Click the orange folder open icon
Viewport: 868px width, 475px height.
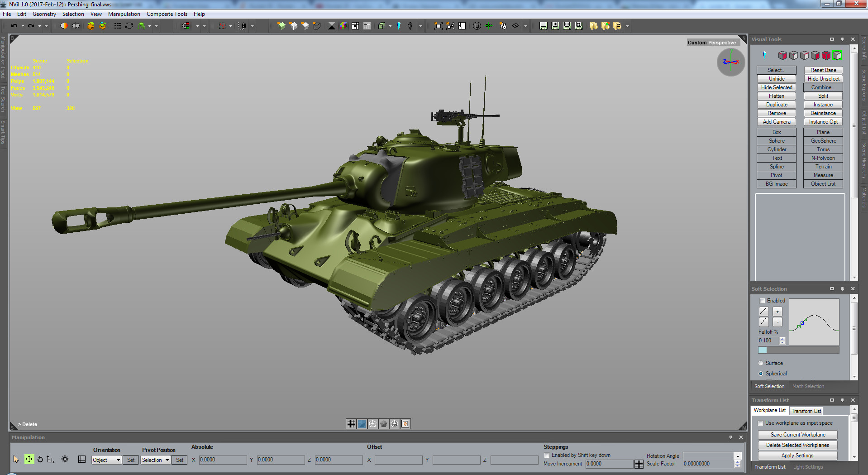593,26
